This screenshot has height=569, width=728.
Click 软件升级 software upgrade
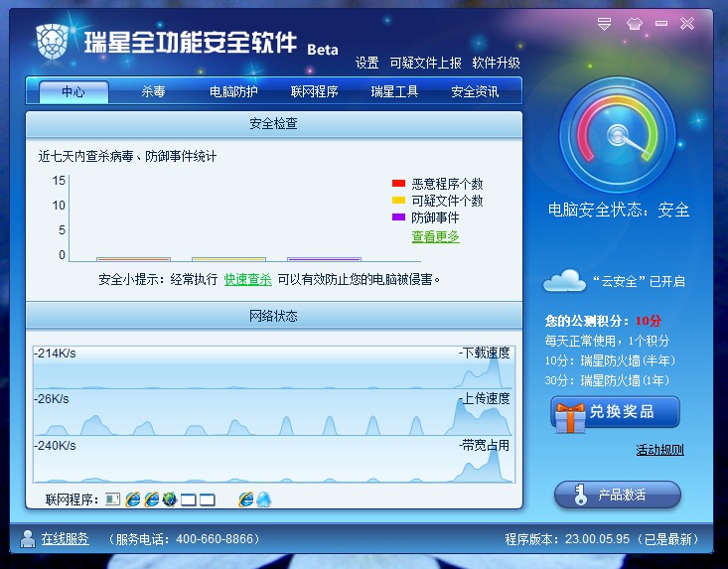coord(496,63)
